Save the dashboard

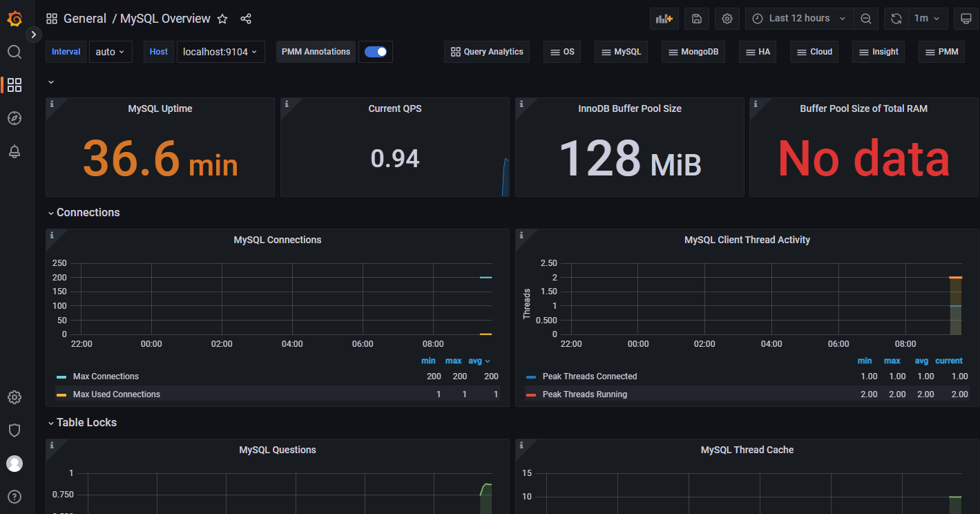(x=697, y=19)
